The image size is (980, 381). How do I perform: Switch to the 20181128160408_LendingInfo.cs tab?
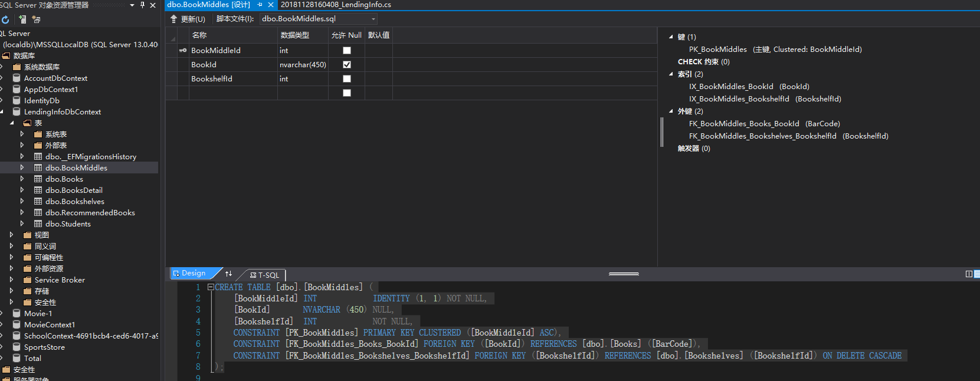(x=336, y=5)
